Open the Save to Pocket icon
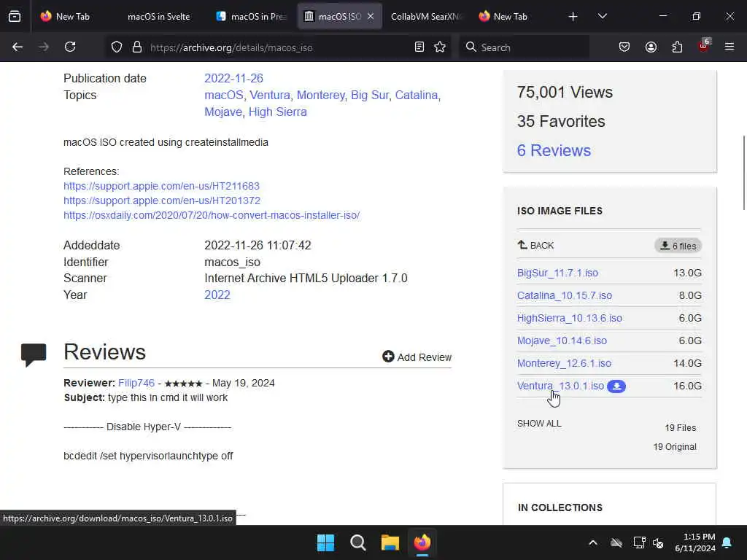The width and height of the screenshot is (747, 560). (x=624, y=47)
